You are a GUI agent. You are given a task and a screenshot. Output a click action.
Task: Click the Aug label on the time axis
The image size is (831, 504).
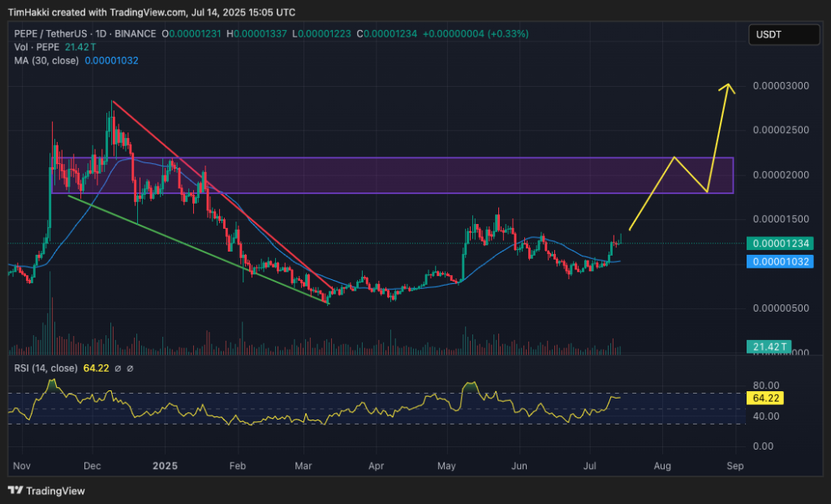(662, 467)
